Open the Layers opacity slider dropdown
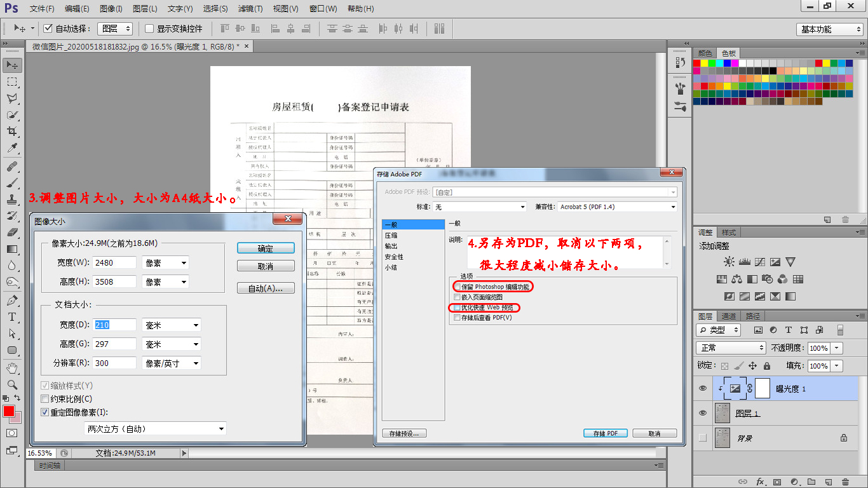This screenshot has height=488, width=868. 837,348
